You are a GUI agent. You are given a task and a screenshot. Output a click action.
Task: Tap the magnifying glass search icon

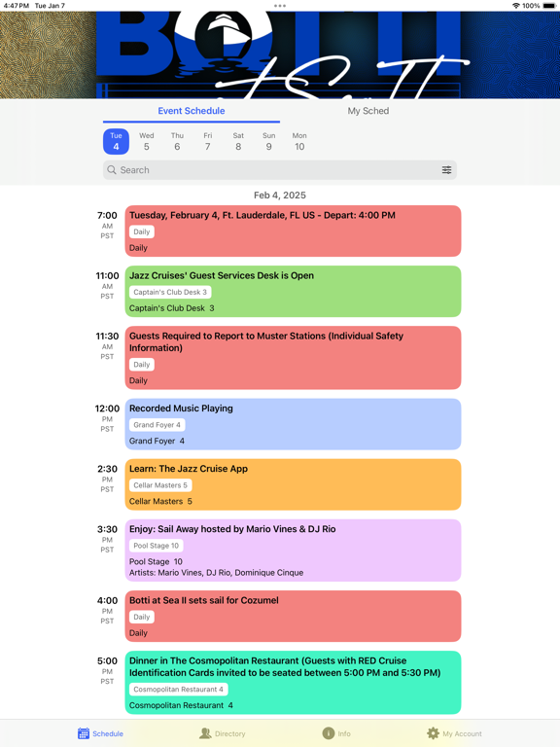(112, 170)
